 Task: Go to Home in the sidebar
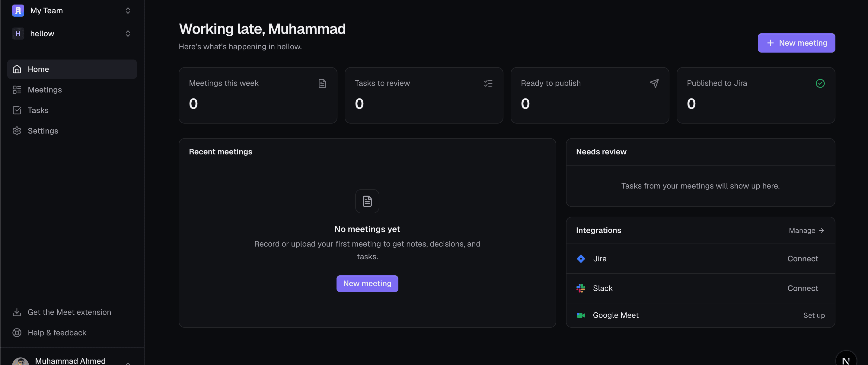point(72,69)
